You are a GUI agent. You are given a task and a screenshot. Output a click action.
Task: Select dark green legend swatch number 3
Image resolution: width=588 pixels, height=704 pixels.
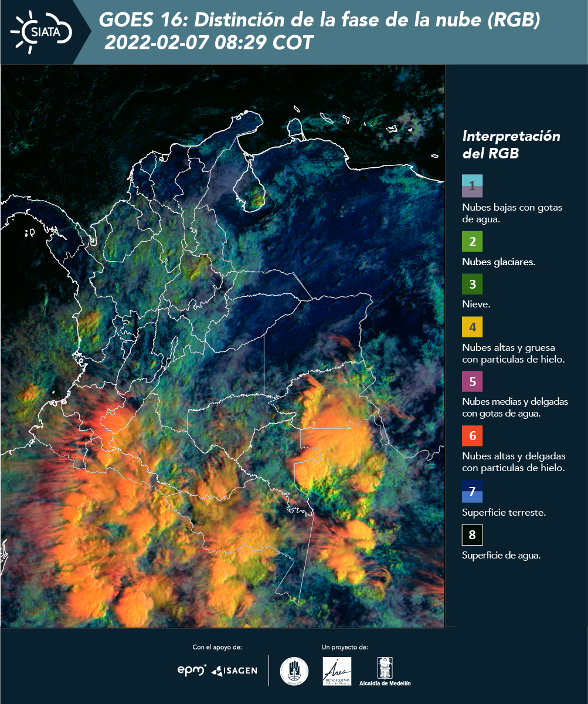click(x=472, y=284)
